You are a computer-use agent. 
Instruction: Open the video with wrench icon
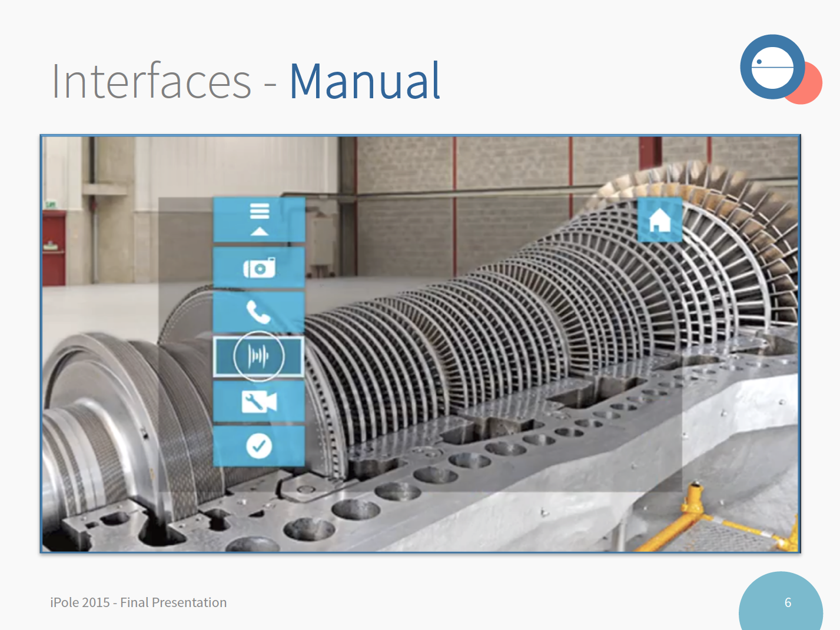coord(259,402)
